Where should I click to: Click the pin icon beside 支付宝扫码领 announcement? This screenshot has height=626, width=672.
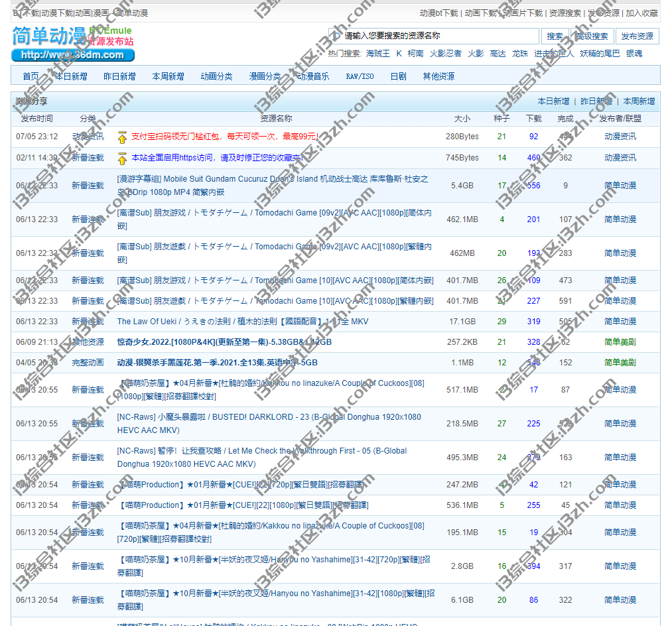122,137
